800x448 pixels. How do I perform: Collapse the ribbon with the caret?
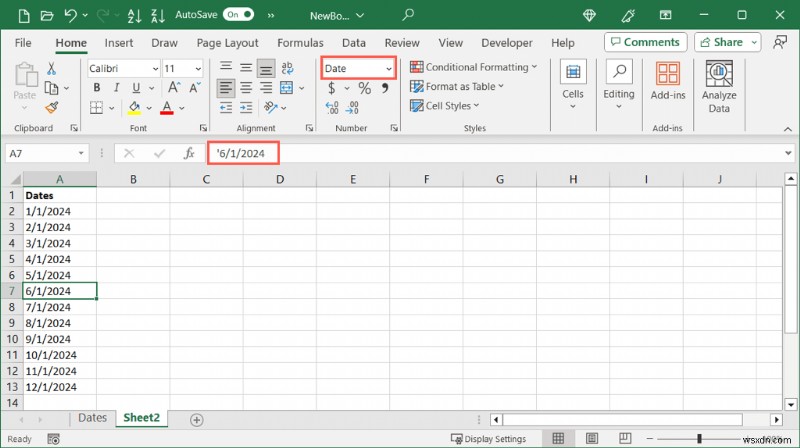pos(788,129)
